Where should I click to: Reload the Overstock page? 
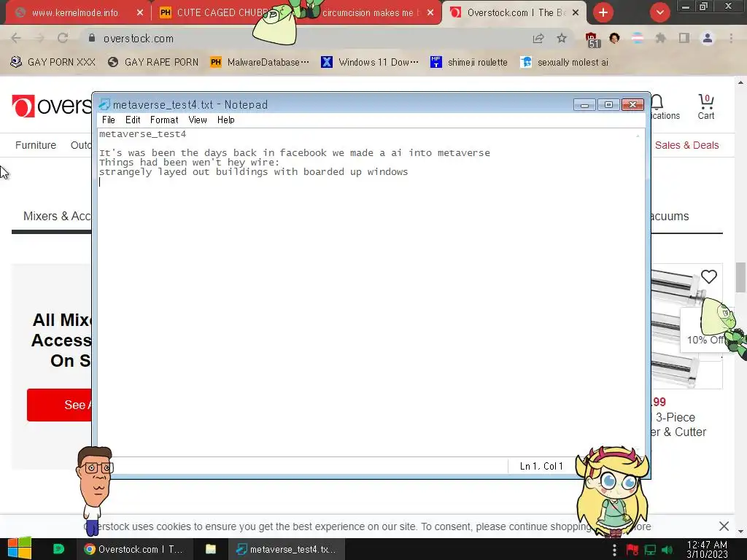(63, 39)
